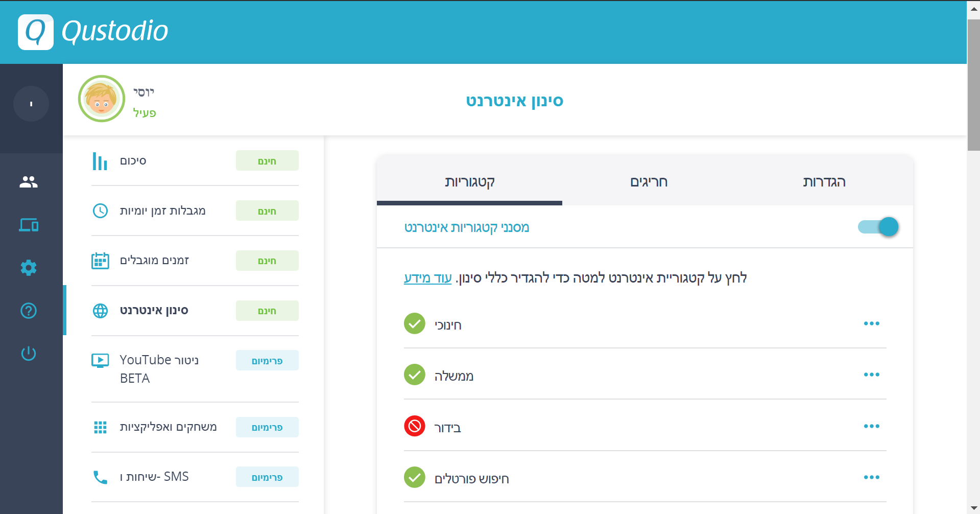
Task: Click the עוד מידע link
Action: [x=428, y=278]
